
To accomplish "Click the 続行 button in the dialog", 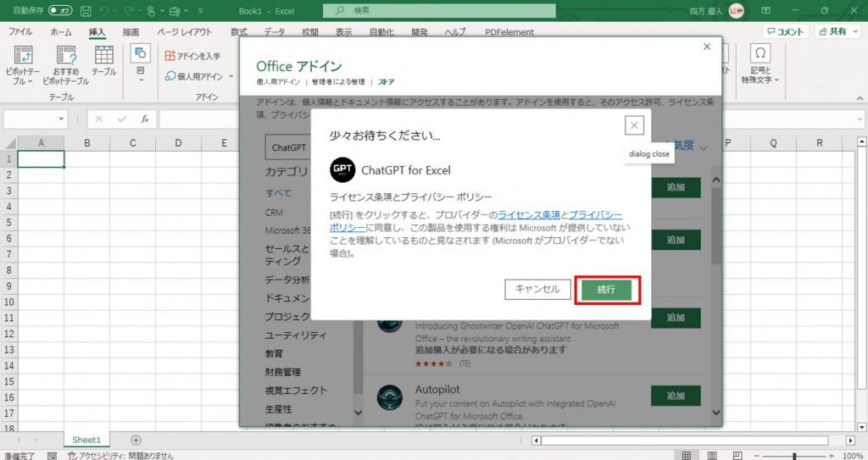I will pyautogui.click(x=607, y=290).
